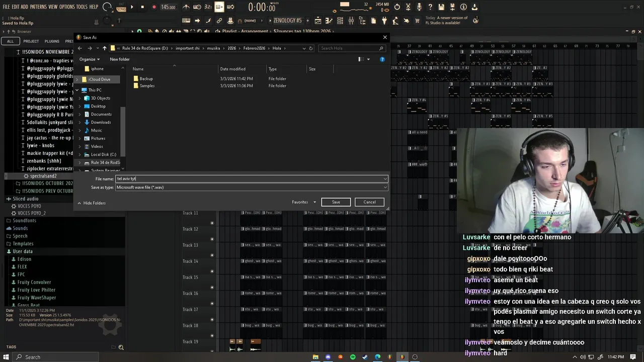The height and width of the screenshot is (362, 644).
Task: Click the File name input field
Action: [x=252, y=178]
